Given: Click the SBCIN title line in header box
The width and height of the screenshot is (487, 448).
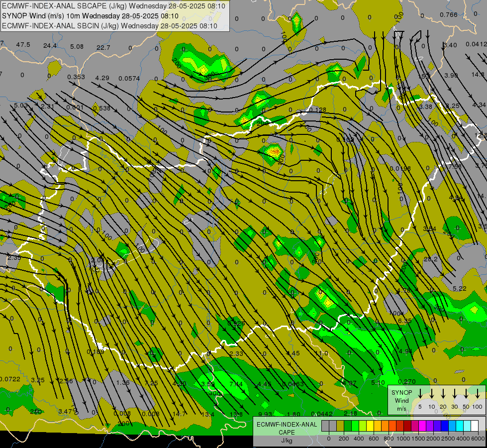Looking at the screenshot, I should point(109,26).
